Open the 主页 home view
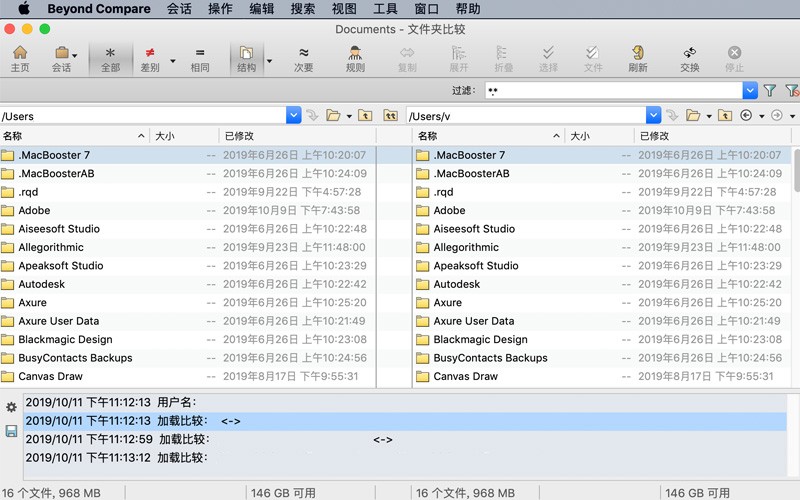This screenshot has height=500, width=800. [x=20, y=59]
